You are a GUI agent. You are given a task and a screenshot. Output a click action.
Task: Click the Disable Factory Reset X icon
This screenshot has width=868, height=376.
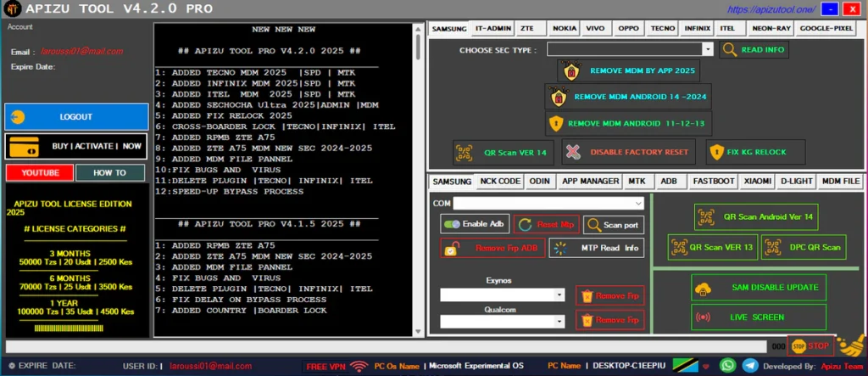point(574,152)
